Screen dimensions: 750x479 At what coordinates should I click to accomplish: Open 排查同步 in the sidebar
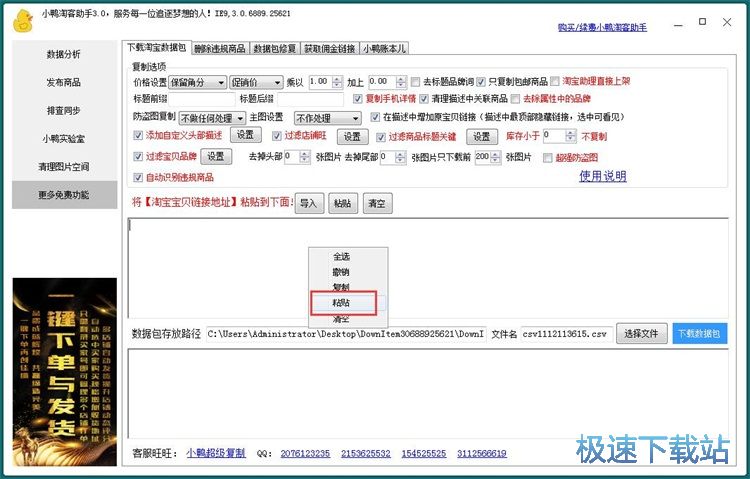64,111
